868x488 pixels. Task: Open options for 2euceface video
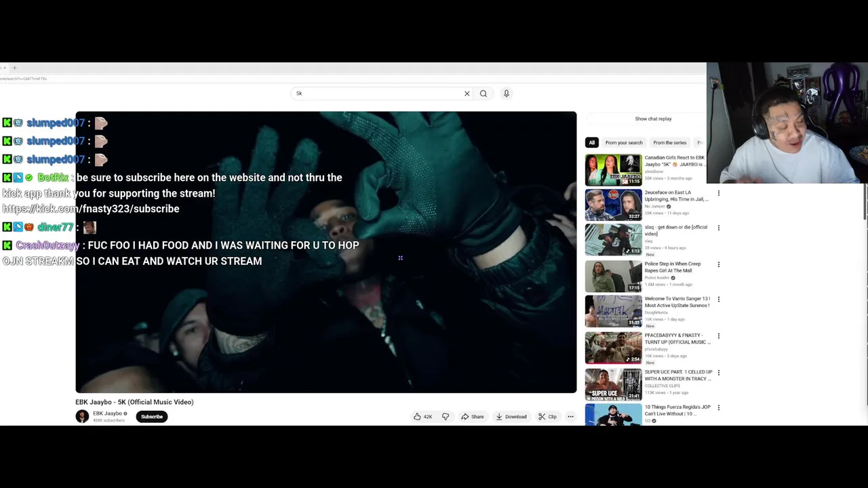(718, 193)
